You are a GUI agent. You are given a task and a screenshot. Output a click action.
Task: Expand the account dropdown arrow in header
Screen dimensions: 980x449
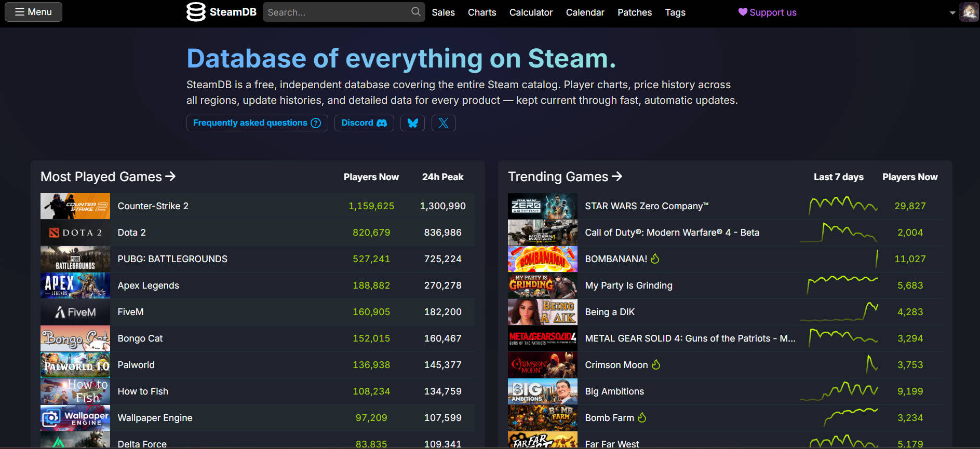click(x=952, y=13)
